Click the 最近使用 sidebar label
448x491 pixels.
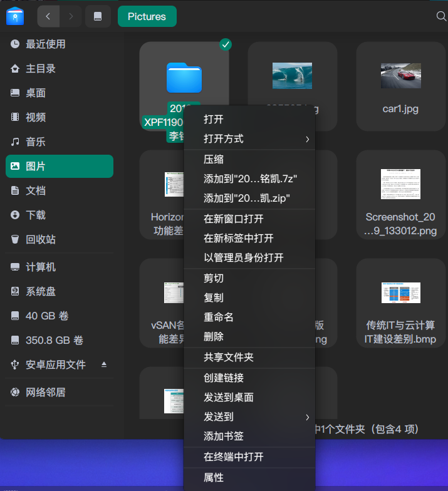46,44
